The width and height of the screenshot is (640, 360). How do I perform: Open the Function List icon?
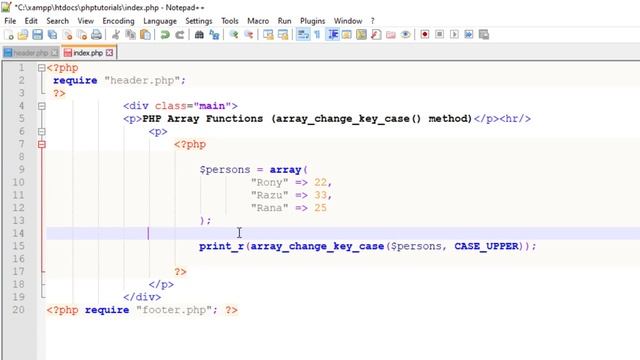pos(376,35)
